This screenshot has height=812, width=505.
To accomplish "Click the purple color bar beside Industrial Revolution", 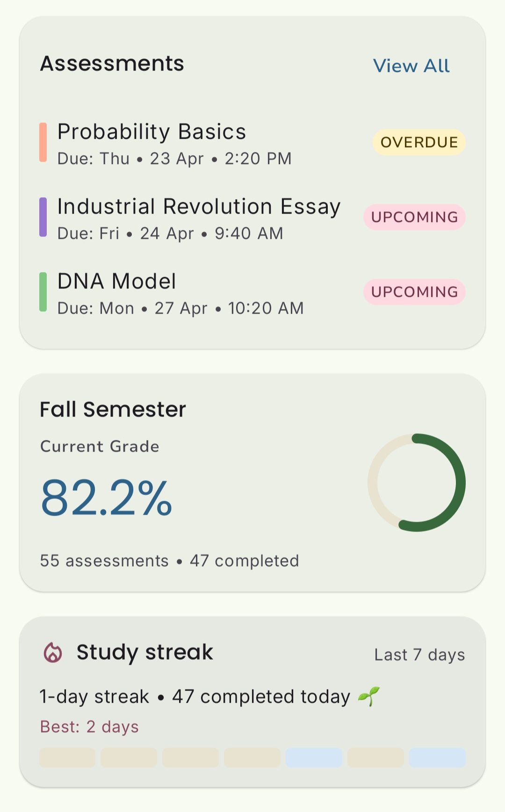I will coord(43,217).
